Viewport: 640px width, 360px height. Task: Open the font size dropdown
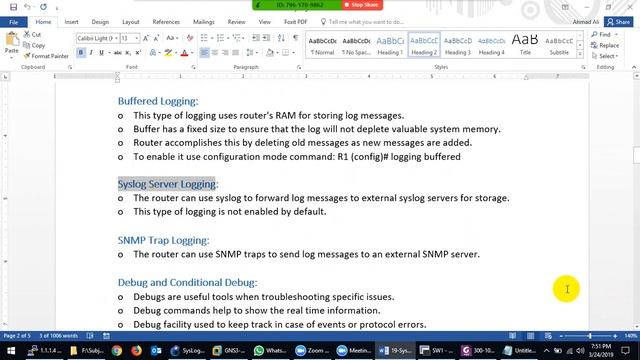(137, 38)
